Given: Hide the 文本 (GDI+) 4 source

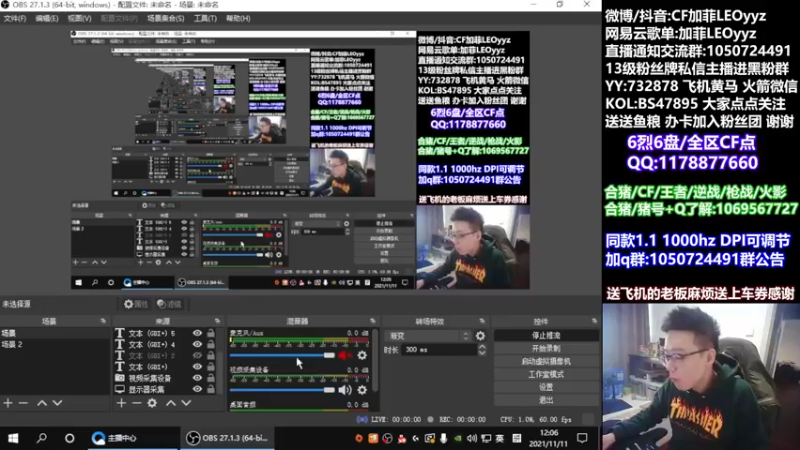Looking at the screenshot, I should [x=197, y=344].
